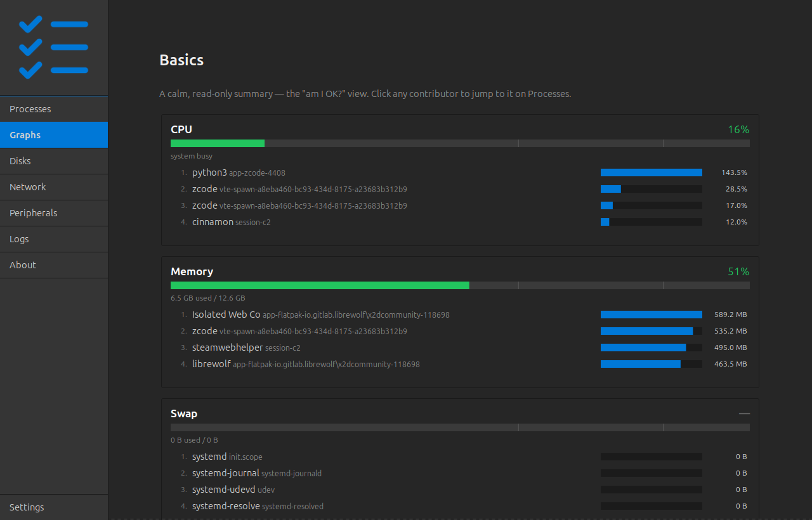Open the Processes section
This screenshot has width=812, height=520.
coord(54,109)
